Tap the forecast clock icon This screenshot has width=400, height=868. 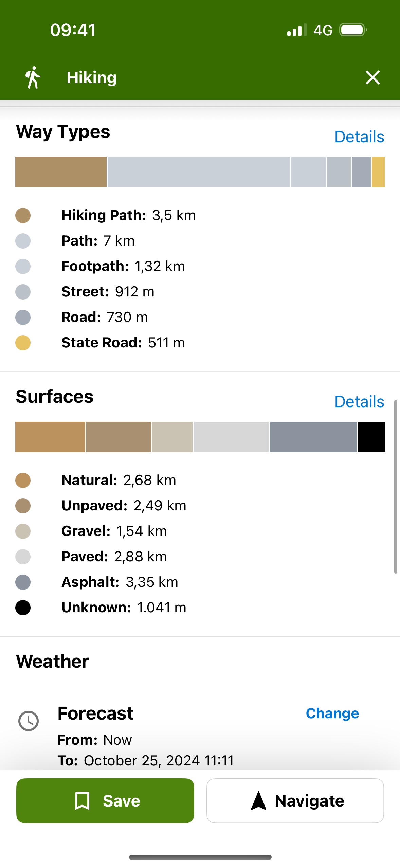click(x=29, y=721)
